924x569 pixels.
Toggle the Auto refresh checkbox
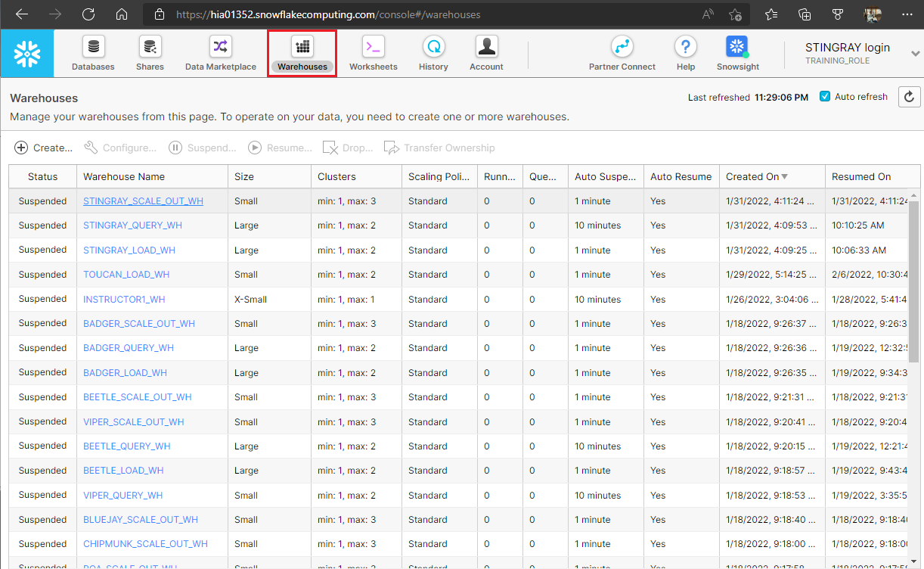(825, 97)
